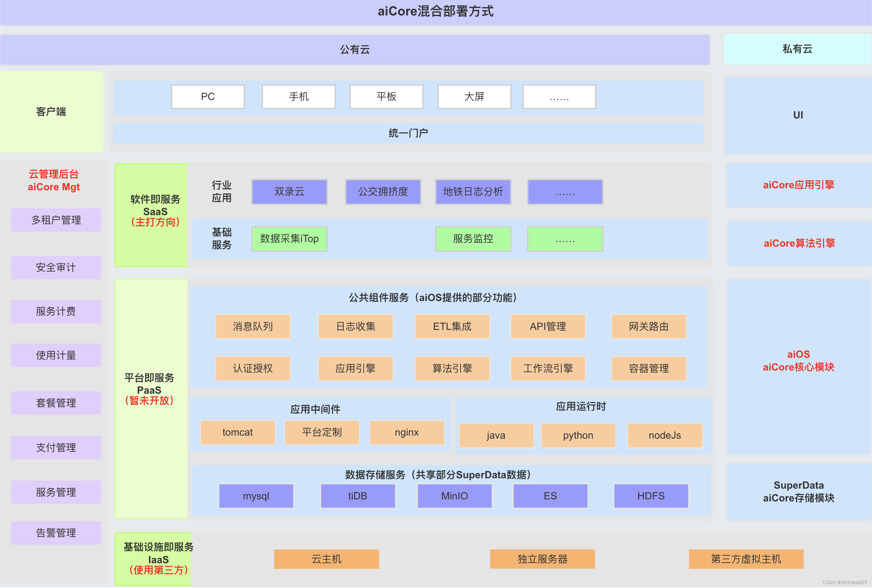This screenshot has height=588, width=872.
Task: Select the API管理 component box
Action: point(548,327)
